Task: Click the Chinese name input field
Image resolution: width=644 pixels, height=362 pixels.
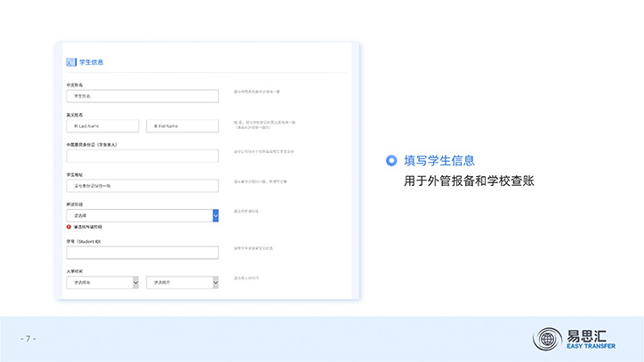Action: [x=142, y=96]
